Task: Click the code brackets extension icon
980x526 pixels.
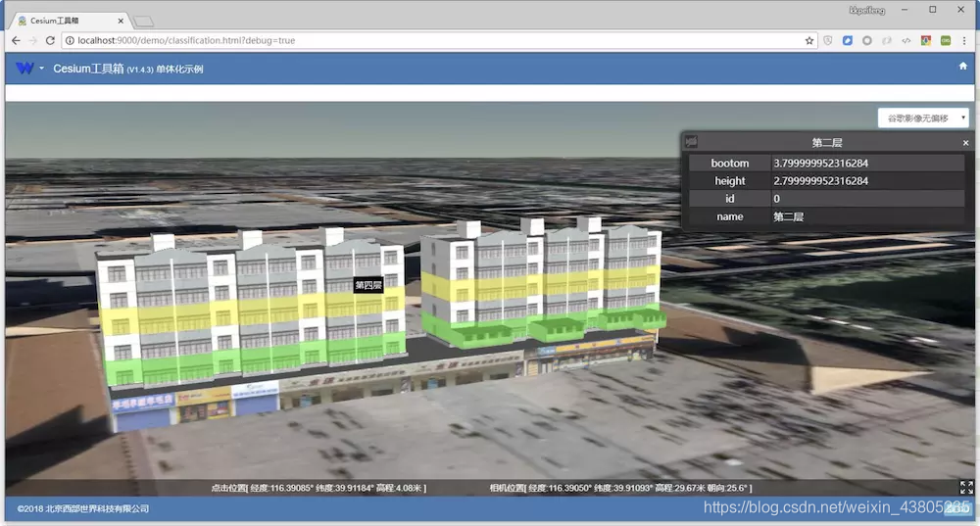Action: point(906,40)
